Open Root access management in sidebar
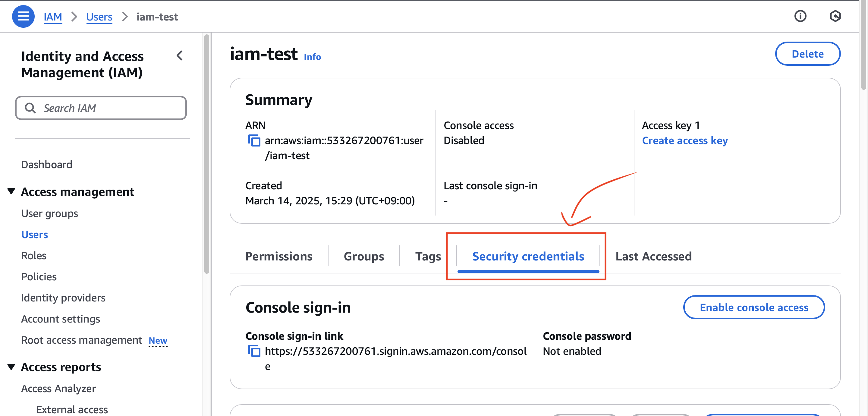This screenshot has height=416, width=868. click(82, 340)
